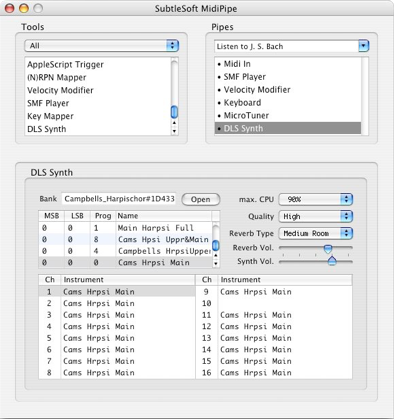Viewport: 394px width, 419px height.
Task: Select MicroTuner in Pipes list
Action: [x=288, y=116]
